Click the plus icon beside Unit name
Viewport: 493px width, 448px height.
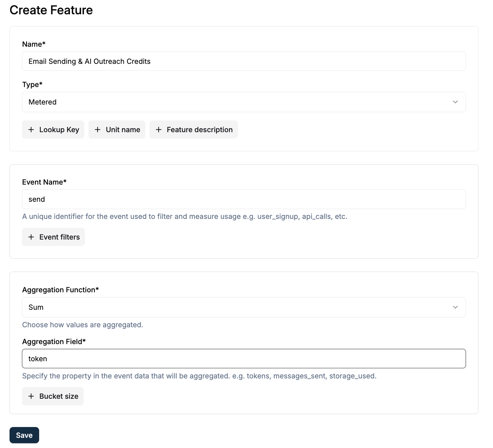click(98, 129)
